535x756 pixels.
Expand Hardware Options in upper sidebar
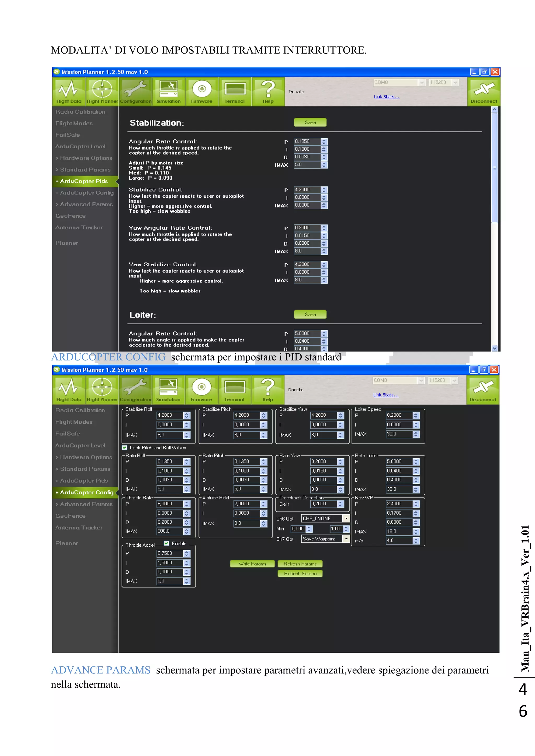(x=84, y=158)
